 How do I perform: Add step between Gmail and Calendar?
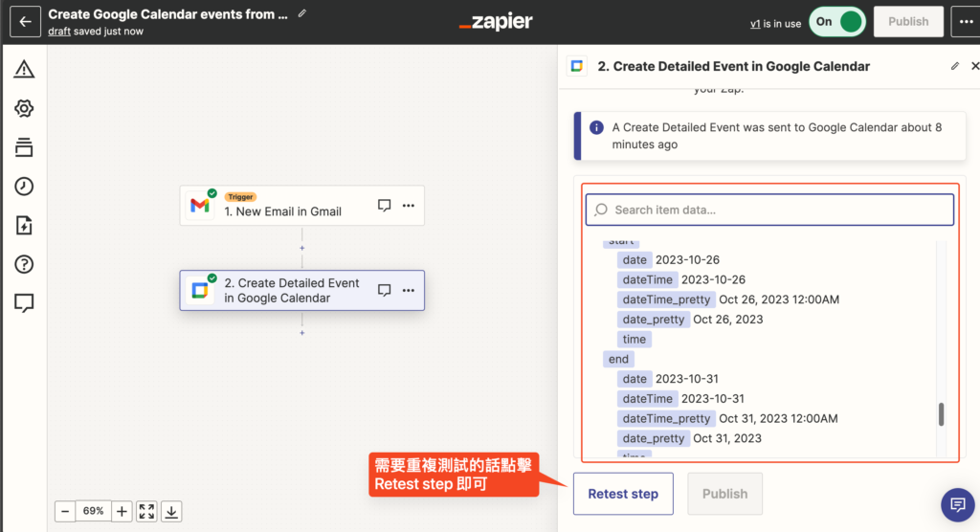[x=301, y=248]
